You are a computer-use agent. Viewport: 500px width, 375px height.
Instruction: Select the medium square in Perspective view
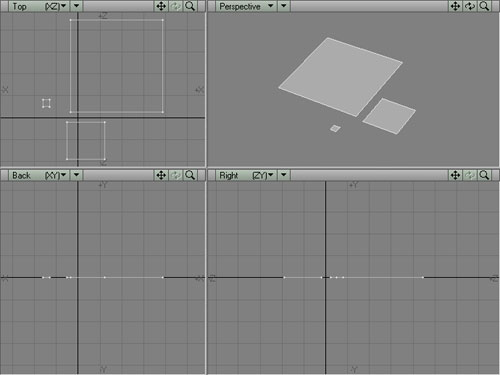pyautogui.click(x=389, y=116)
